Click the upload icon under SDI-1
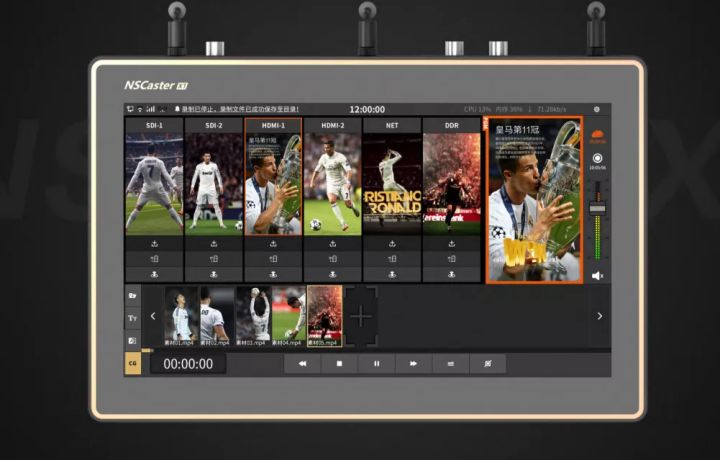 click(x=154, y=243)
